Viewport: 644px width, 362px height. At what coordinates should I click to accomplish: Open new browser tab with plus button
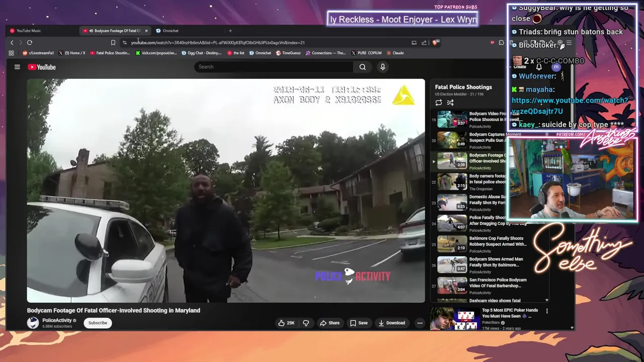point(230,31)
